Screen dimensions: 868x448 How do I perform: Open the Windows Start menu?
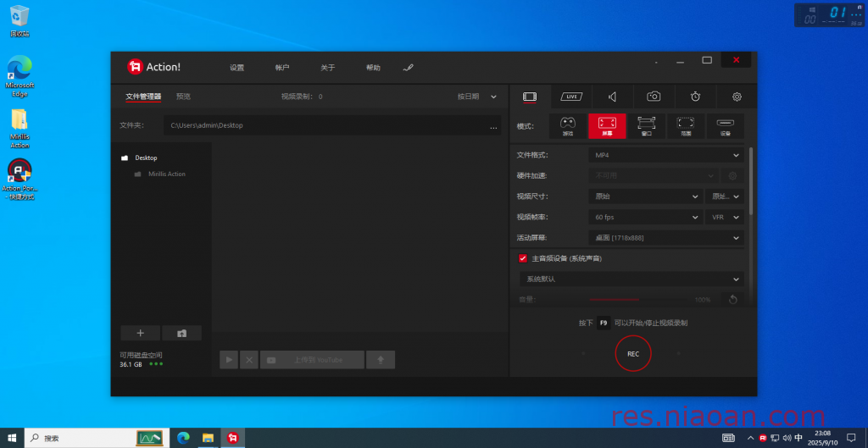point(12,438)
